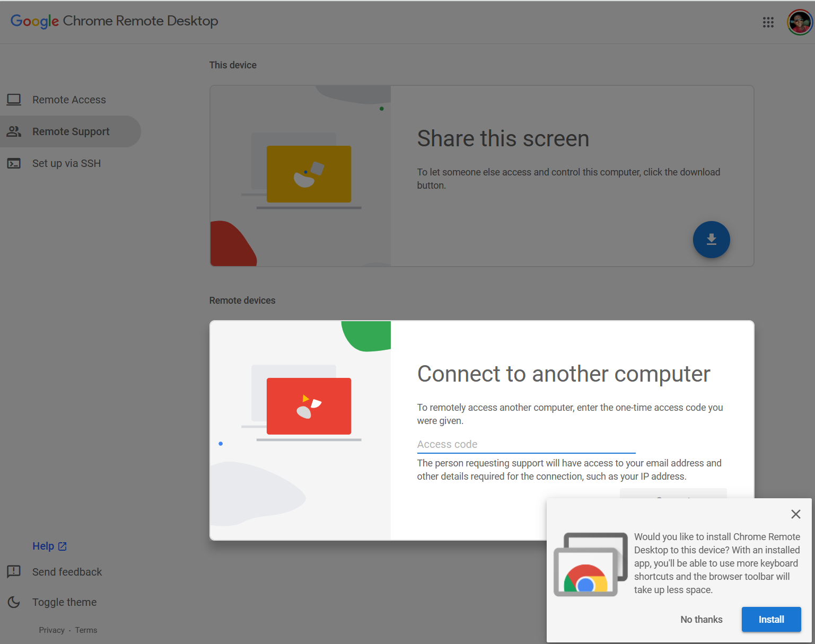Click the Remote Access laptop icon
This screenshot has width=815, height=644.
[14, 100]
